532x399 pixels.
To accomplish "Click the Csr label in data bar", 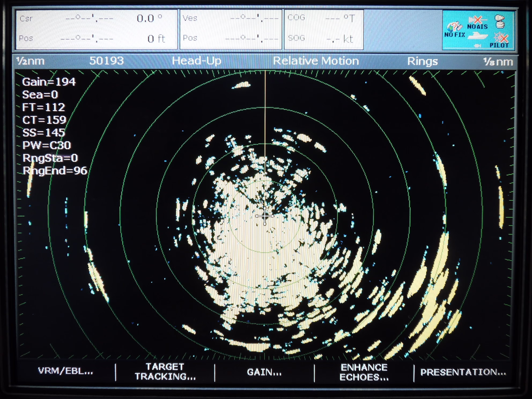I will tap(26, 19).
